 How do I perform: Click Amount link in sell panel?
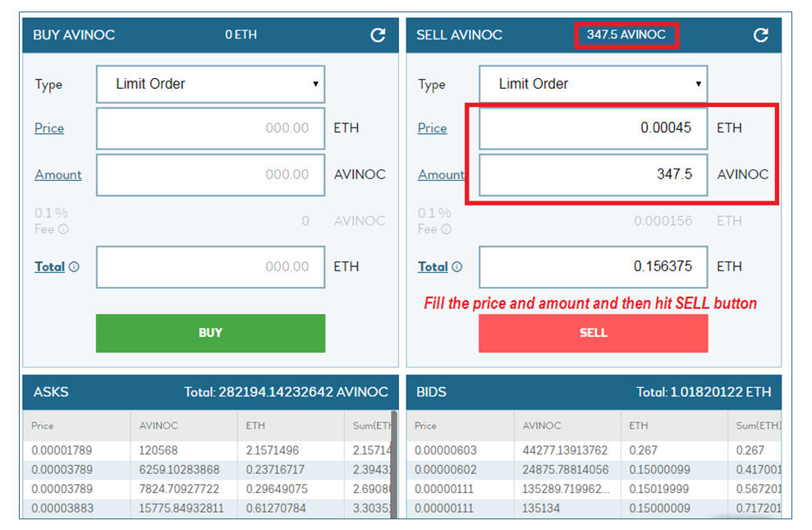point(441,174)
